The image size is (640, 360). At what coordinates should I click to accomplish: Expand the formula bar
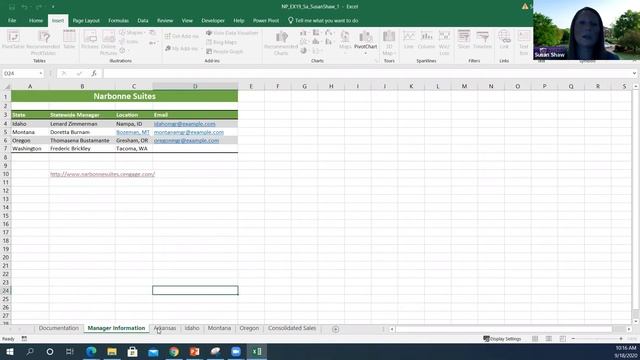pos(634,73)
